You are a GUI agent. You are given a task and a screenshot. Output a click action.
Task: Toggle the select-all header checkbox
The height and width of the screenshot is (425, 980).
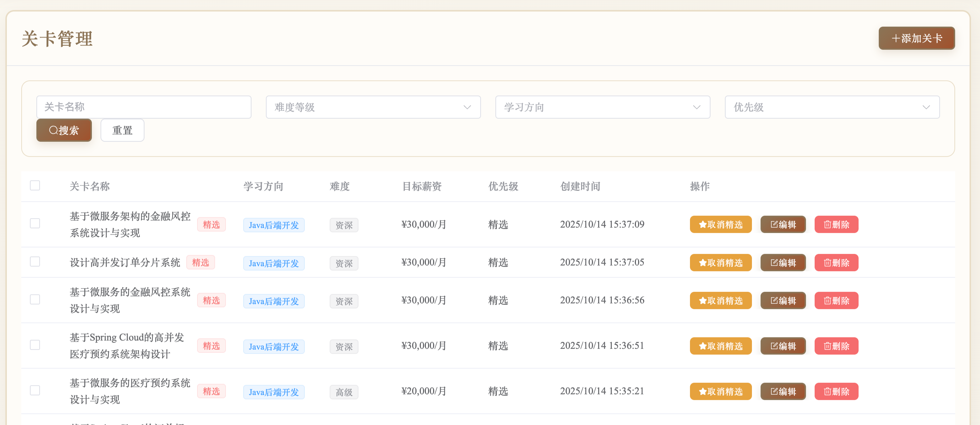pos(35,185)
